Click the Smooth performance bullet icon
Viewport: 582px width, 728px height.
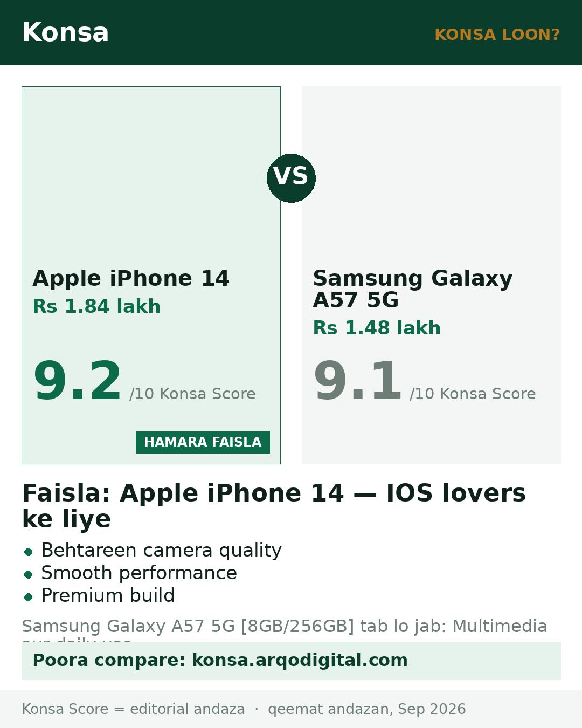[x=29, y=574]
